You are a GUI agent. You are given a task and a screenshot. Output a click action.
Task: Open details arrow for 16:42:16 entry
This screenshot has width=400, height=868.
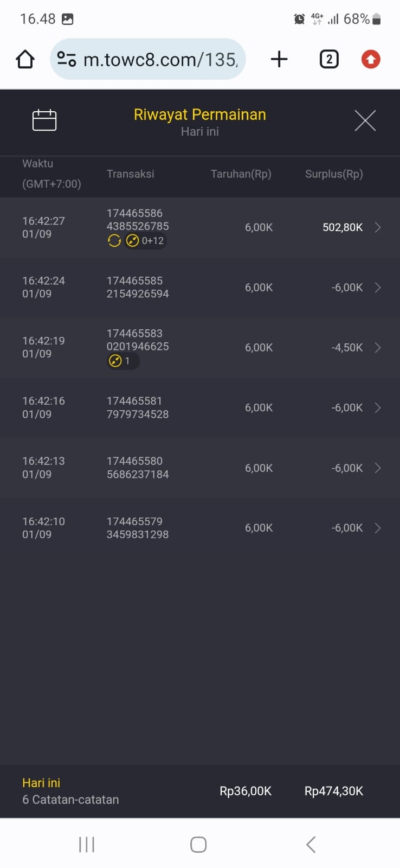(x=378, y=407)
